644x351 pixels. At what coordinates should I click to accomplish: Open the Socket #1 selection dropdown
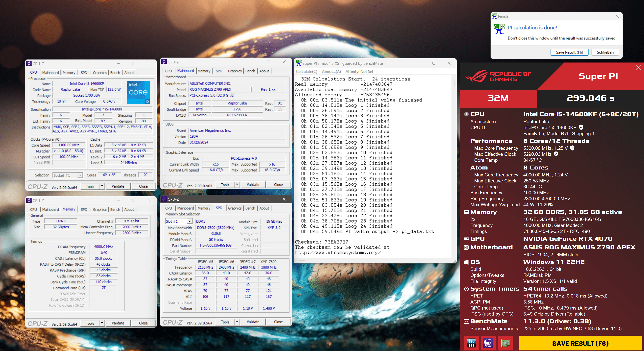point(80,175)
